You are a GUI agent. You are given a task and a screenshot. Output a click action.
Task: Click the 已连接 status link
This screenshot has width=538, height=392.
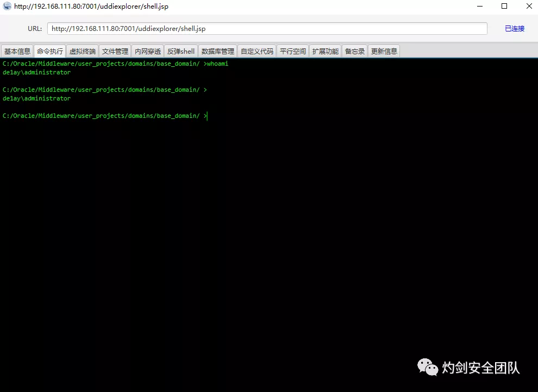coord(514,28)
